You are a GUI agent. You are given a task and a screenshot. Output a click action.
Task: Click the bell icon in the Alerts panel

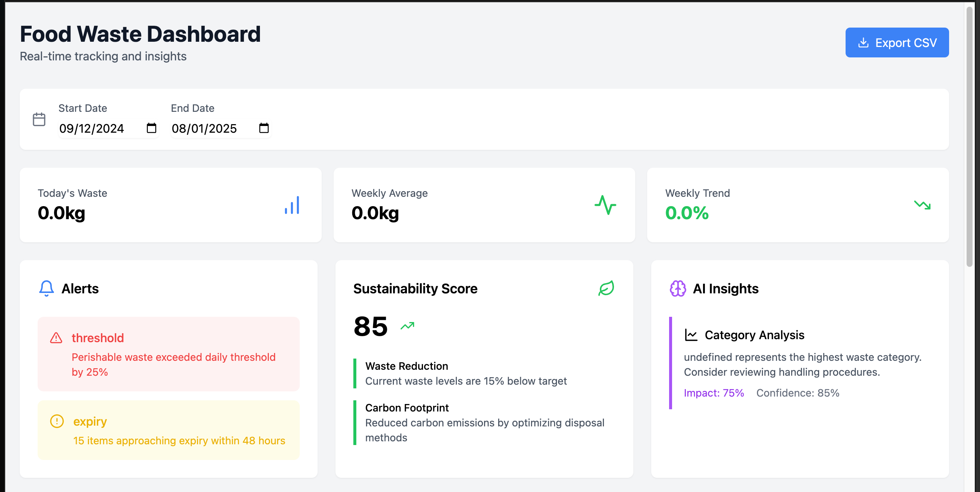pos(46,288)
